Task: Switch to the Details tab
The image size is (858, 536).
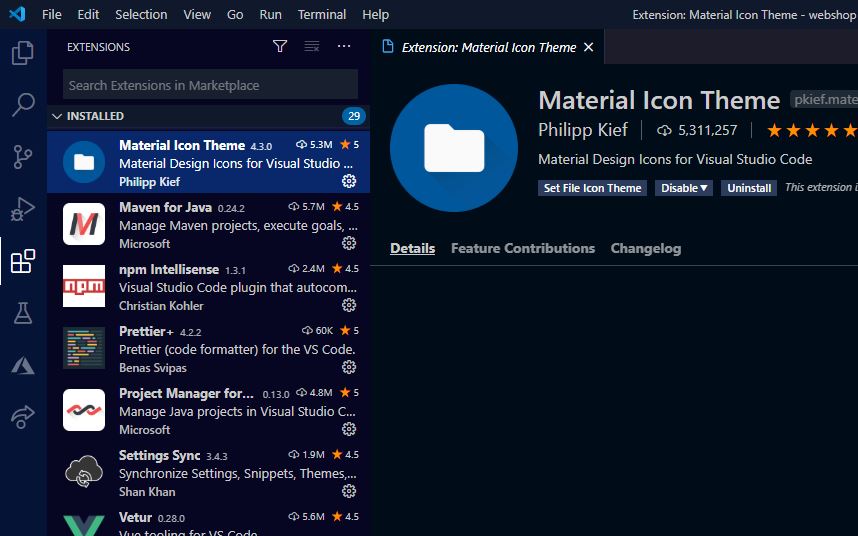Action: [x=413, y=248]
